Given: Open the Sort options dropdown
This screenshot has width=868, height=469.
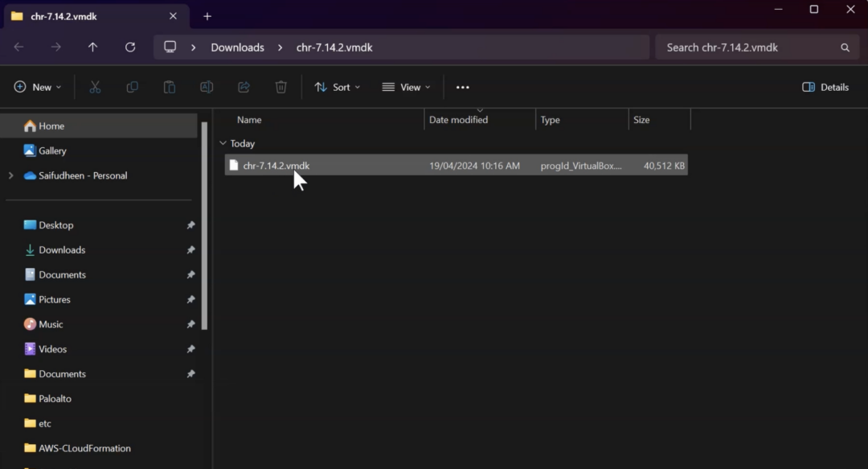Looking at the screenshot, I should (x=337, y=87).
